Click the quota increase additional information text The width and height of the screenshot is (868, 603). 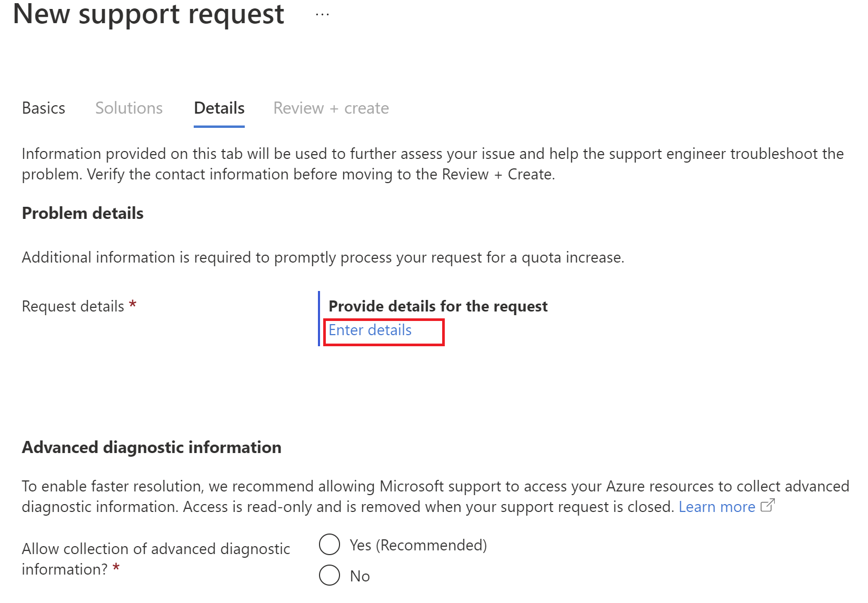[323, 258]
